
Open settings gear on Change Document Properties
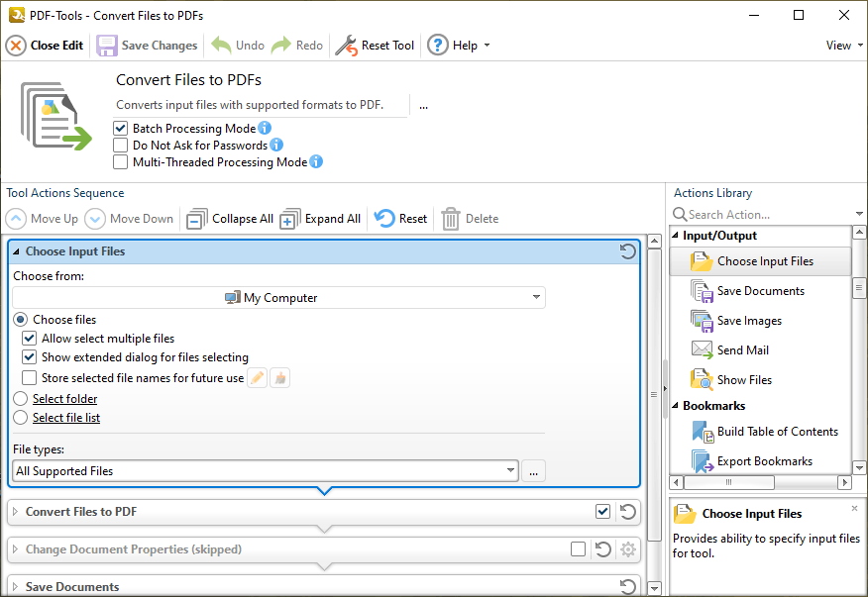coord(628,548)
